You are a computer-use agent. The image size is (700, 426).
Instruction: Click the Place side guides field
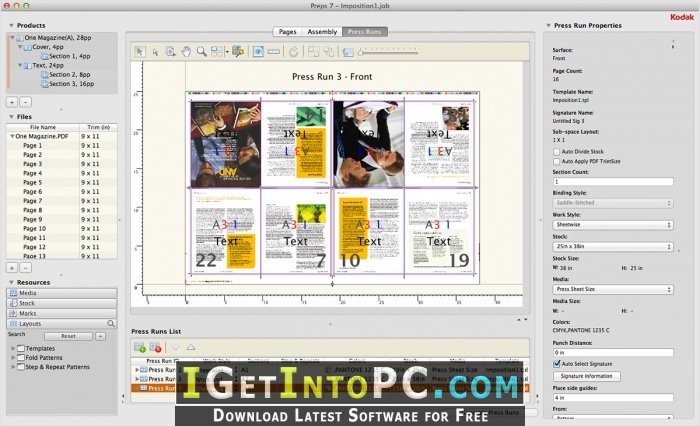click(613, 398)
